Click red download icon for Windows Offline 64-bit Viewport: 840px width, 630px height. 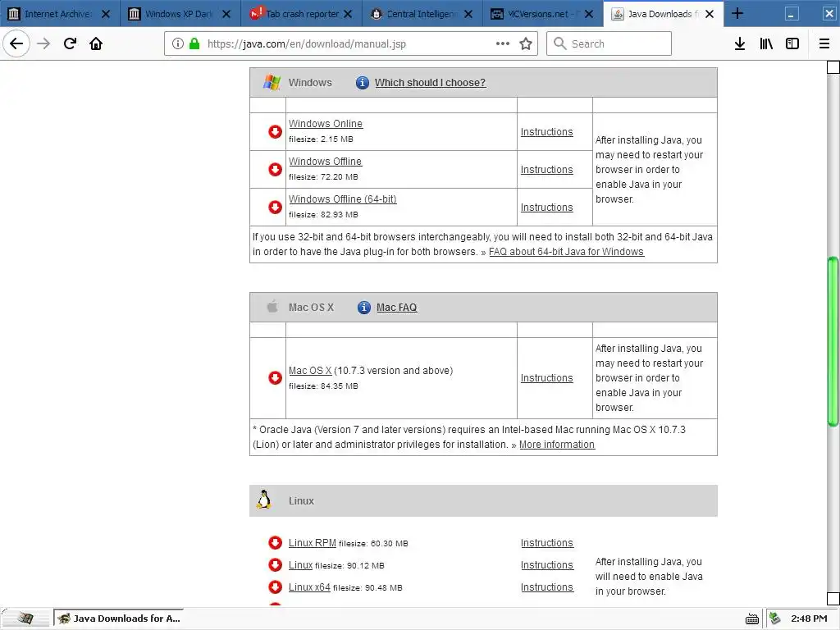pyautogui.click(x=276, y=207)
